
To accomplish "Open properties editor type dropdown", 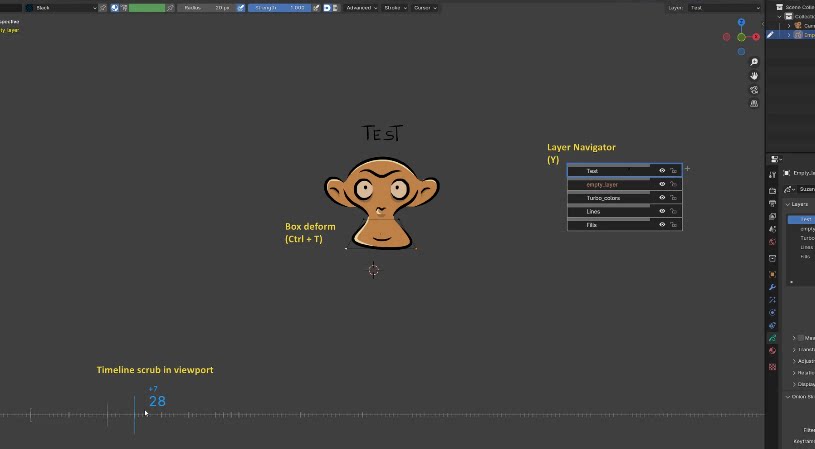I will (775, 159).
